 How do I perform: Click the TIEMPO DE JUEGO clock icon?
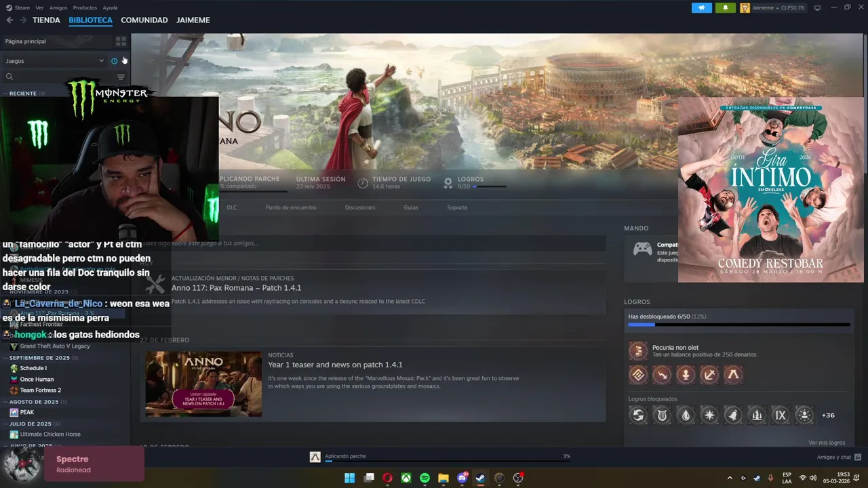click(x=363, y=183)
